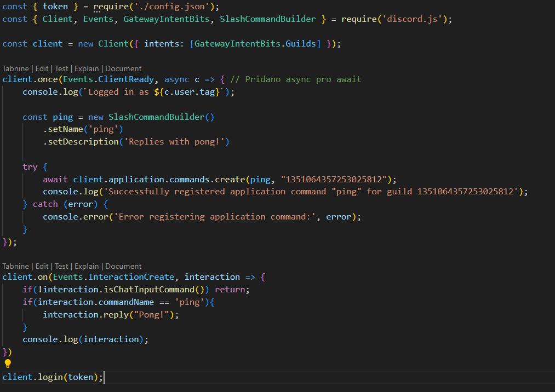Click interaction.reply("Pong!") line
This screenshot has height=392, width=555.
(x=111, y=315)
